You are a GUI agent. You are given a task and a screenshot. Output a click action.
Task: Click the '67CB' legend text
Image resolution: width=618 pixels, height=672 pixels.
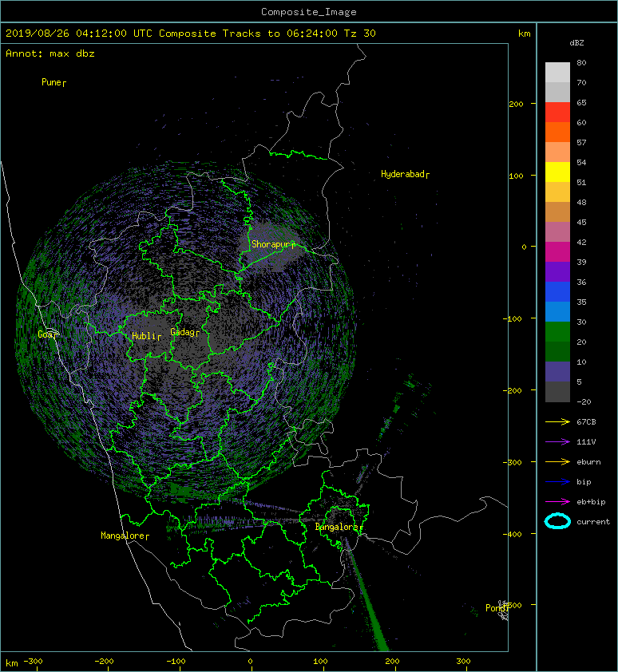click(x=586, y=422)
